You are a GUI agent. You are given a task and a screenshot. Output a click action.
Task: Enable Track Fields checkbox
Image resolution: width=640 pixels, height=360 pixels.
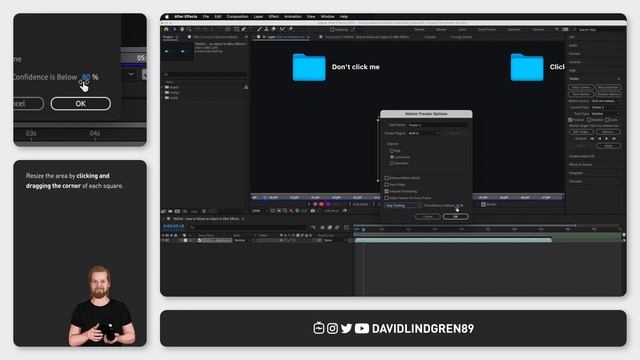pyautogui.click(x=387, y=184)
